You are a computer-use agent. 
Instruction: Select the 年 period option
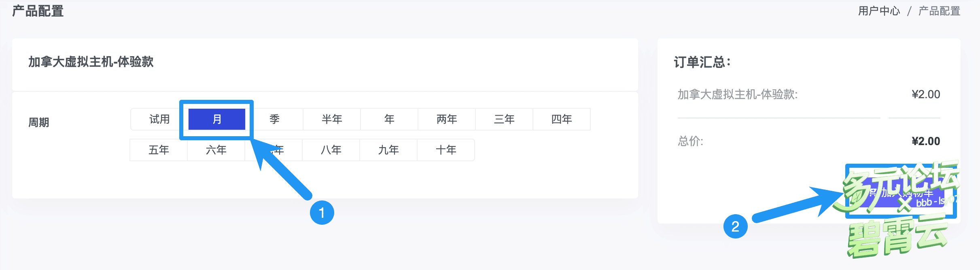click(389, 119)
